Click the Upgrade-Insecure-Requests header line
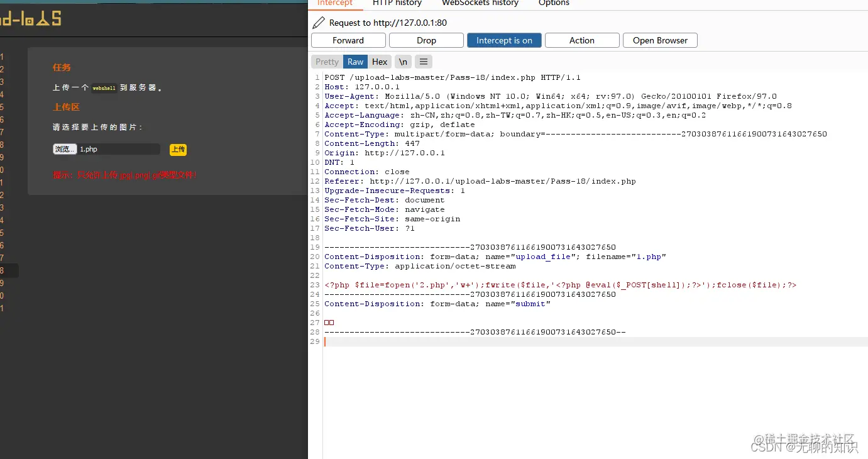Image resolution: width=868 pixels, height=459 pixels. pyautogui.click(x=395, y=191)
